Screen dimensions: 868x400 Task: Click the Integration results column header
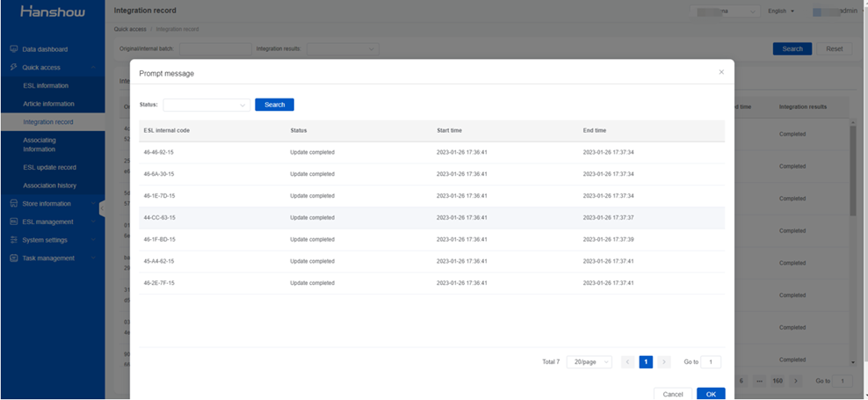coord(803,106)
